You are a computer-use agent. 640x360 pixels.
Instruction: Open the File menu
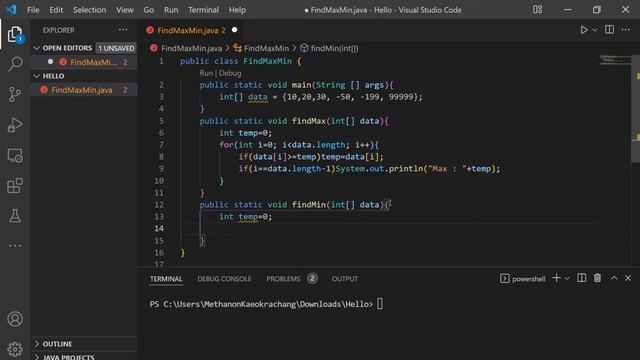[33, 10]
